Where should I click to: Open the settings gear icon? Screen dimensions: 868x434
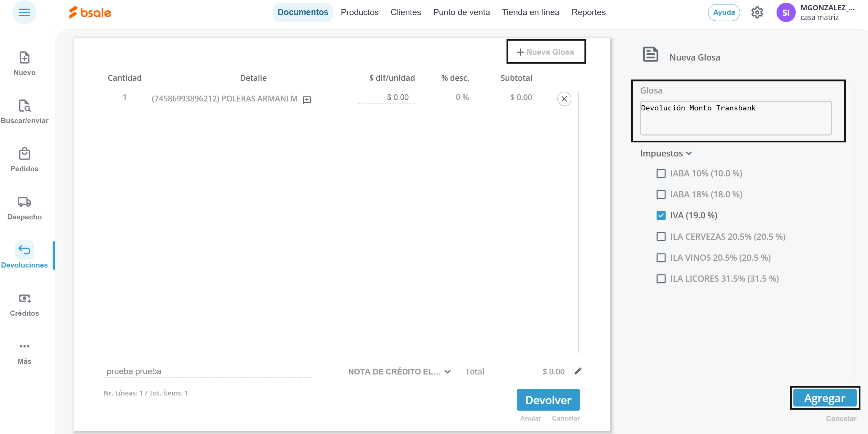coord(757,13)
